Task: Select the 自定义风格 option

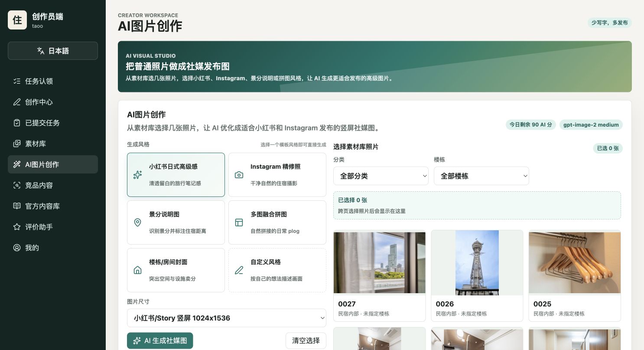Action: tap(277, 270)
